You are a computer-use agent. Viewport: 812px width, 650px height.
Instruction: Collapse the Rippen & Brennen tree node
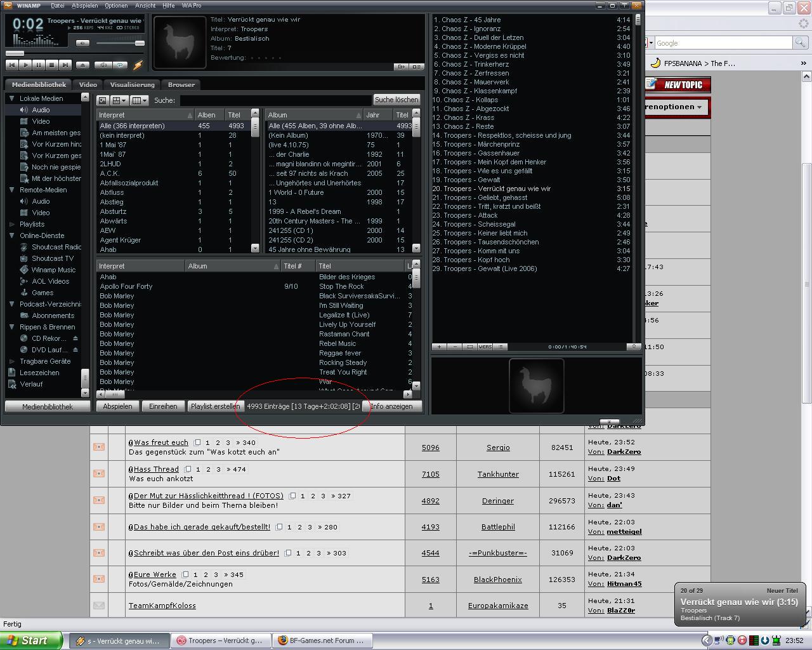tap(11, 327)
